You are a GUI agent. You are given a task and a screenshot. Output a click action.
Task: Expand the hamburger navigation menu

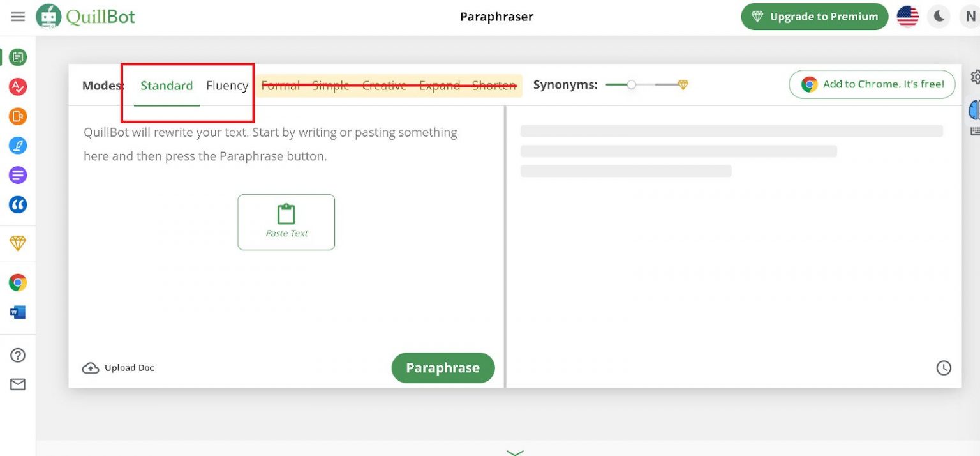17,17
